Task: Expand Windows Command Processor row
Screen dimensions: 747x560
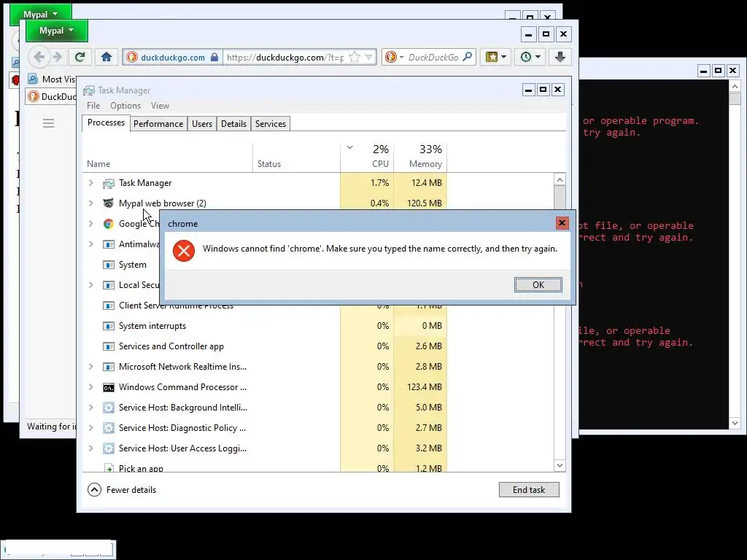Action: (x=90, y=387)
